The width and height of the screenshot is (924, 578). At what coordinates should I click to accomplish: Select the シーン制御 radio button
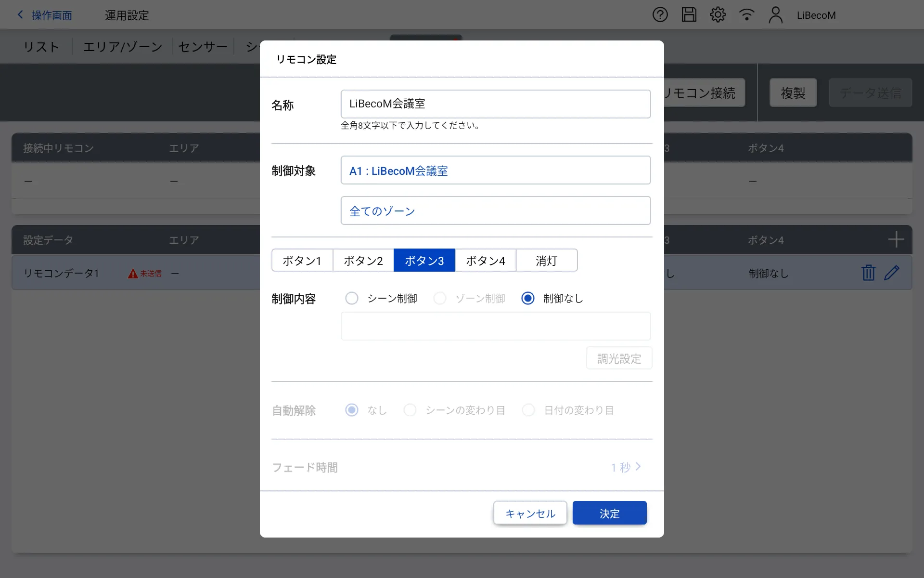(352, 299)
